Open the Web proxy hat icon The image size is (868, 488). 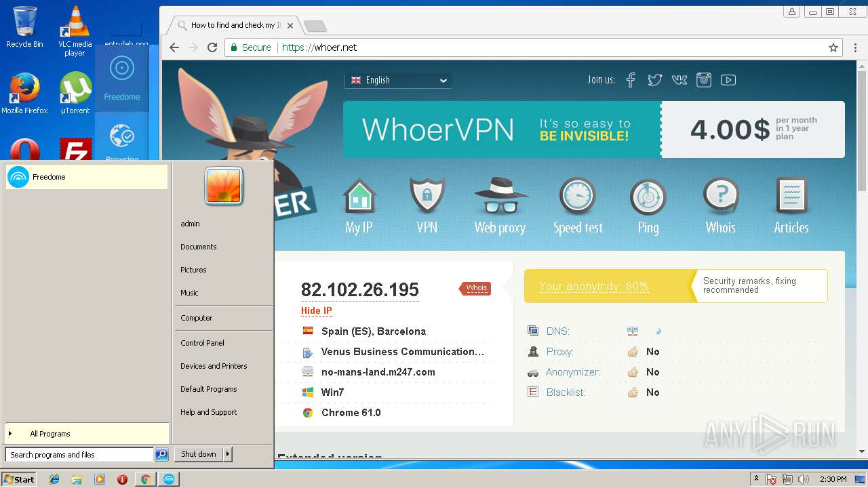500,197
